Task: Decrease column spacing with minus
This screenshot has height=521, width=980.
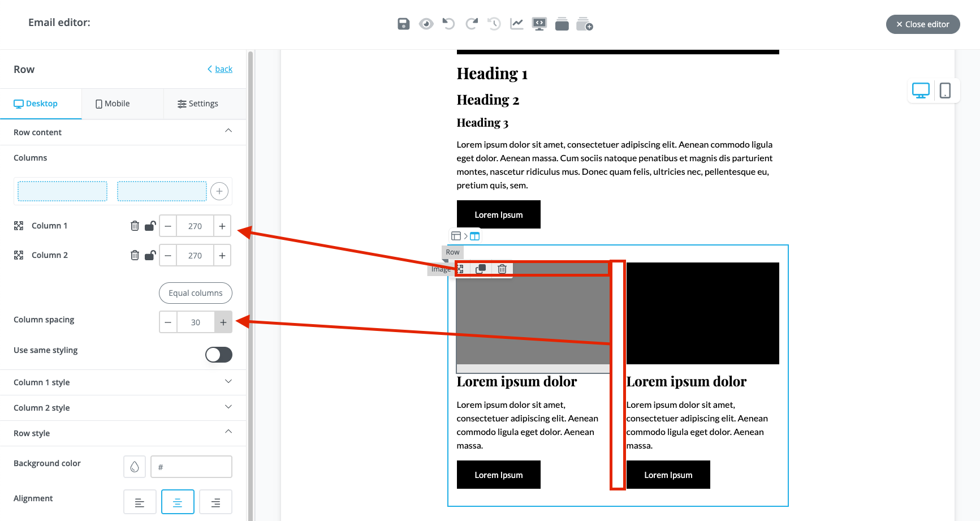Action: tap(168, 322)
